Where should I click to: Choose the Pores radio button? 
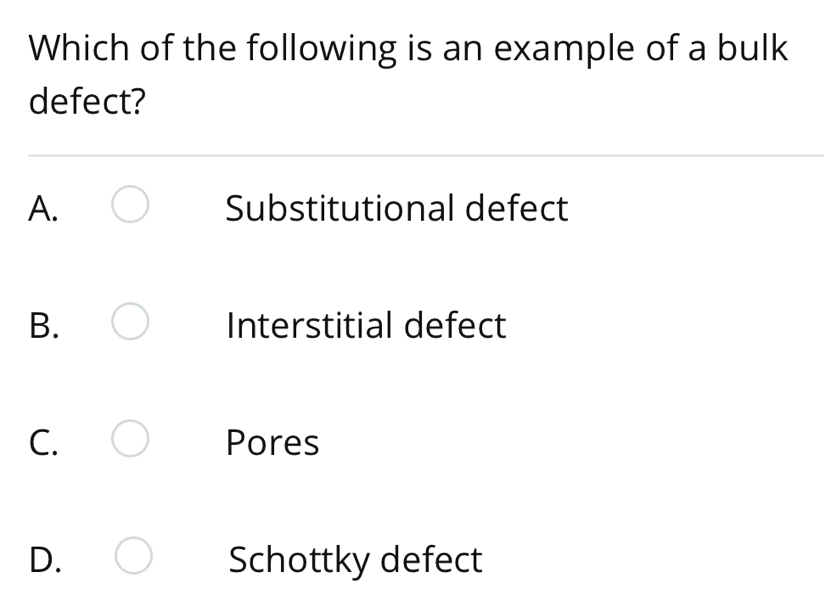pos(130,441)
